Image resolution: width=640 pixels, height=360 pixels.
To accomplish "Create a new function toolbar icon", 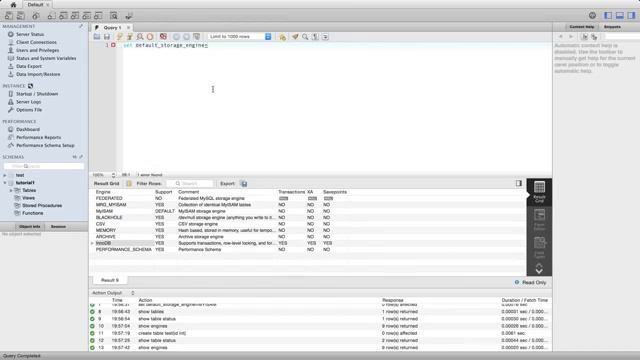I will (x=98, y=16).
